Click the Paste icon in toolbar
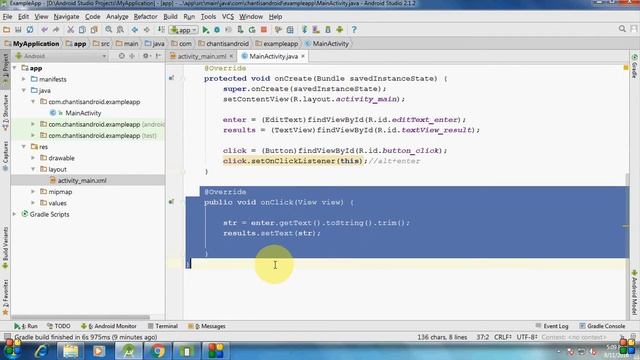640x360 pixels. (94, 29)
